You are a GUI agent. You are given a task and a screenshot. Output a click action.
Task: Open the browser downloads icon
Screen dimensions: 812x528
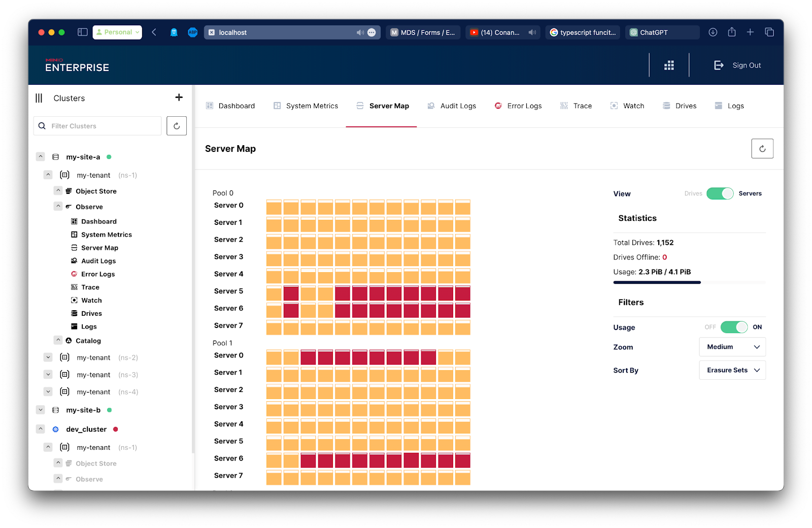[x=713, y=32]
